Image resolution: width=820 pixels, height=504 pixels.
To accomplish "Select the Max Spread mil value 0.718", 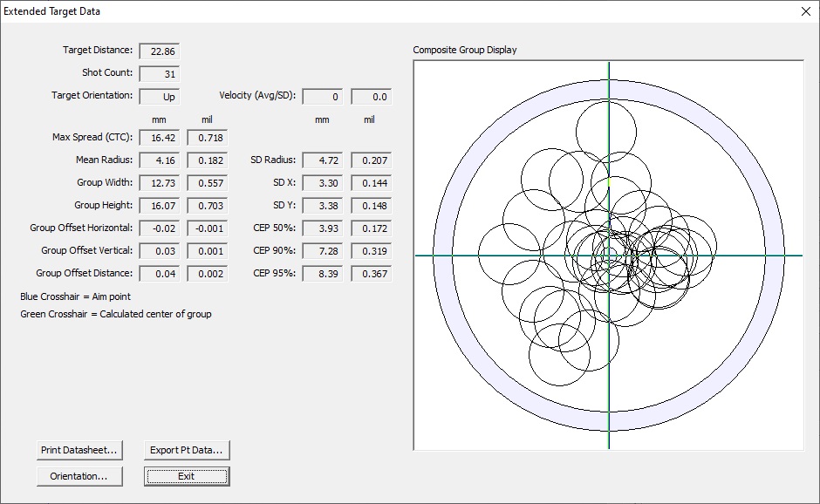I will click(207, 138).
